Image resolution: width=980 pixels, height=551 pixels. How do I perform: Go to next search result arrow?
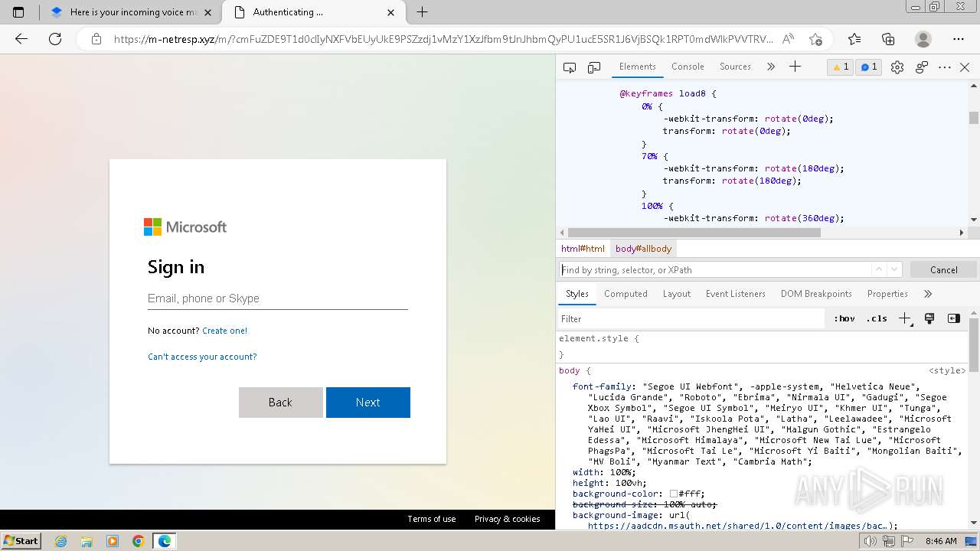[x=894, y=269]
